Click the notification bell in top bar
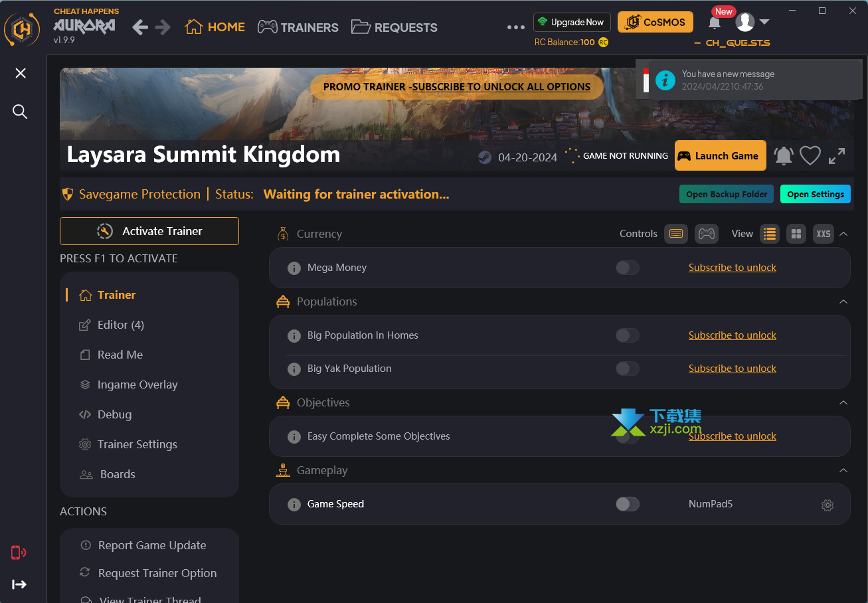 click(715, 23)
